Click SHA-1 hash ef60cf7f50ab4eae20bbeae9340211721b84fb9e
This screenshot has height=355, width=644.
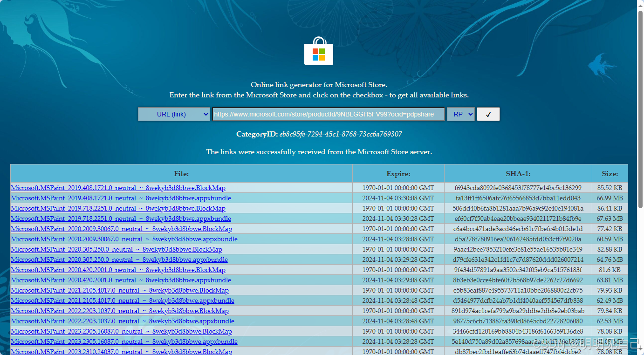pos(518,218)
